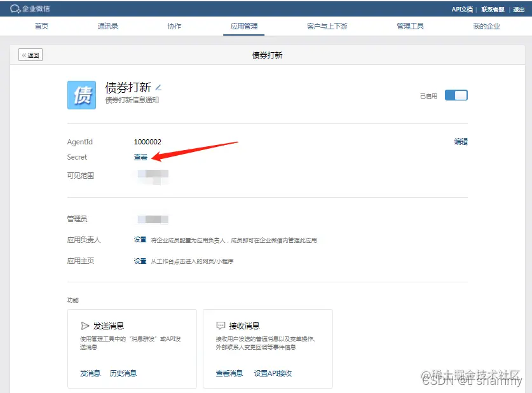Disable the app using the 已启用 switch
The height and width of the screenshot is (393, 532).
(x=456, y=93)
